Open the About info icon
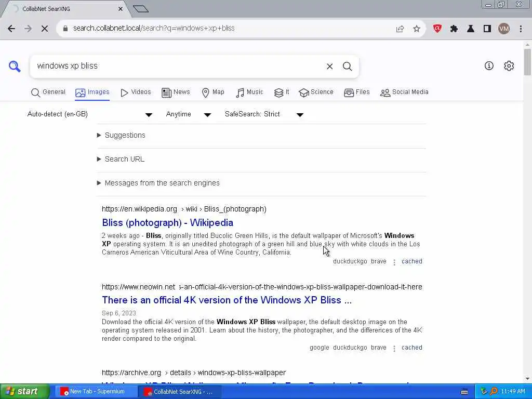 489,66
